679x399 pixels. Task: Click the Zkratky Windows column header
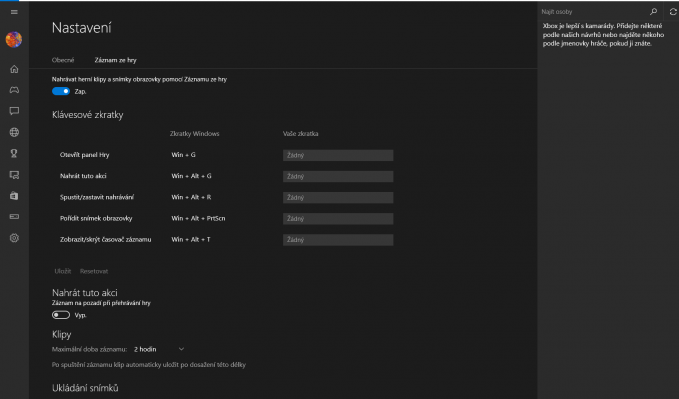[194, 133]
